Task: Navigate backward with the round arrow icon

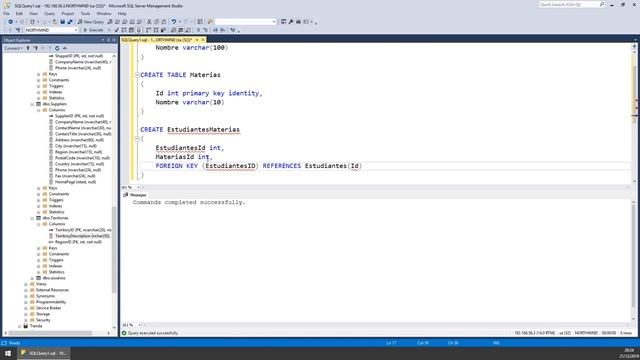Action: pyautogui.click(x=11, y=22)
